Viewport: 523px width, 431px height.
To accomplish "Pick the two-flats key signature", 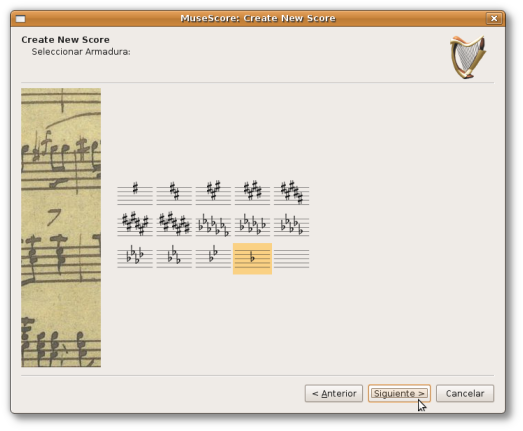I will tap(213, 259).
